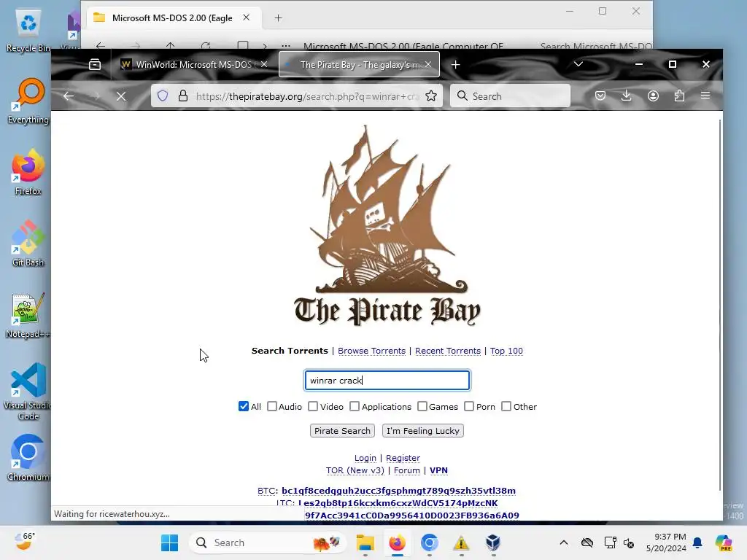Open File Explorer from taskbar

365,542
